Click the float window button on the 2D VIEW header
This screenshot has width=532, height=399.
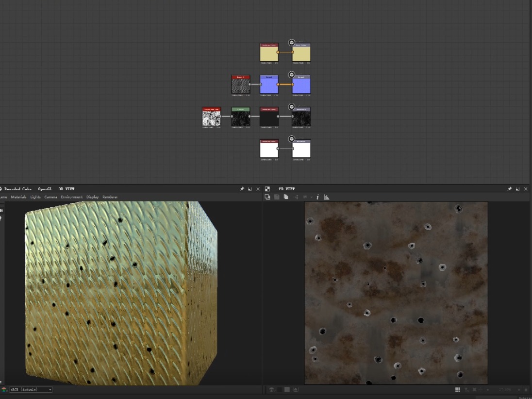point(517,189)
